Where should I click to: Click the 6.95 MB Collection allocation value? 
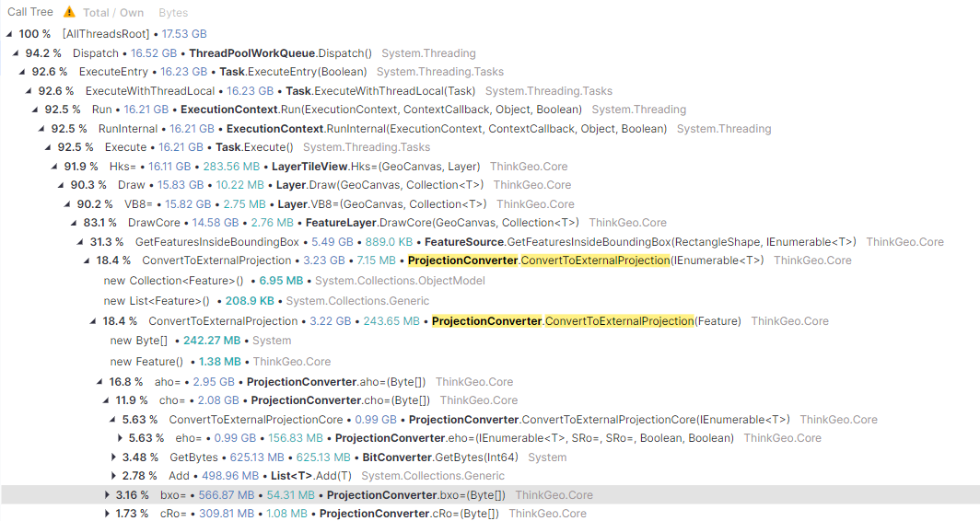click(x=281, y=281)
